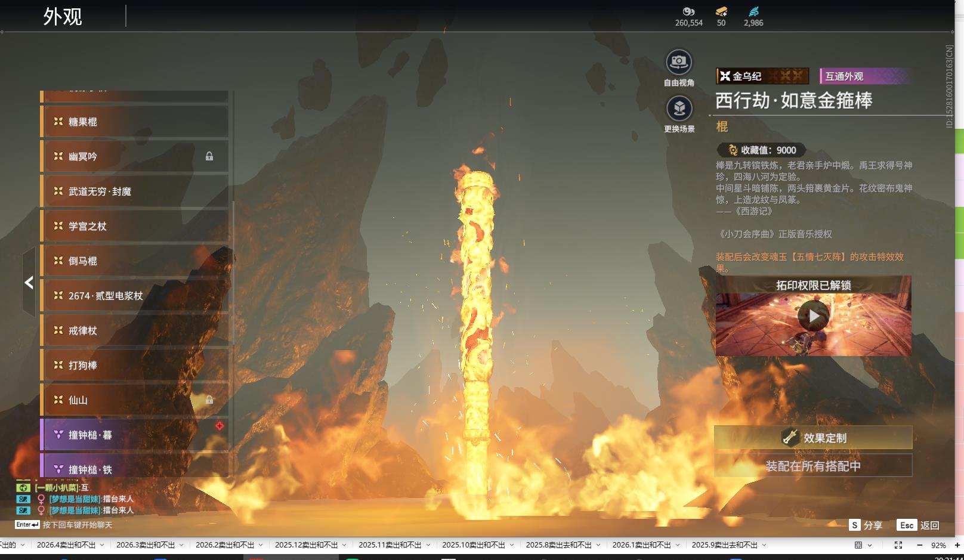Select the 撞钟槌·铁 weapon skin
The width and height of the screenshot is (964, 560).
135,466
